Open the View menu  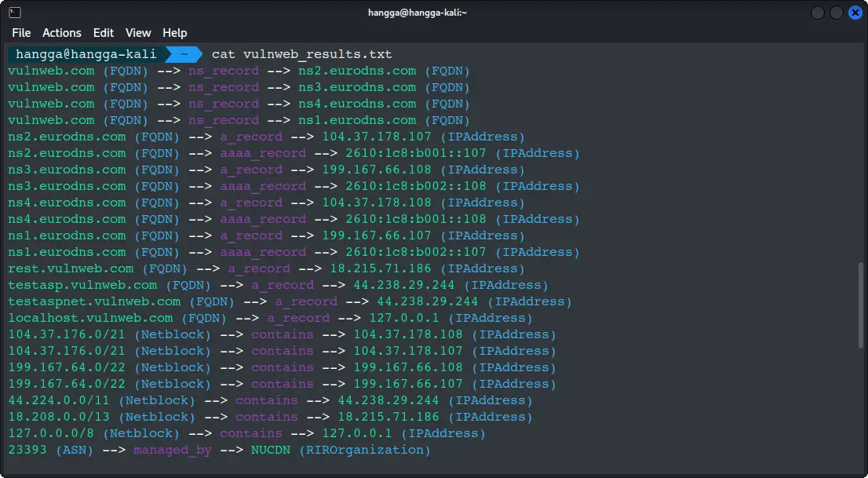(x=138, y=33)
